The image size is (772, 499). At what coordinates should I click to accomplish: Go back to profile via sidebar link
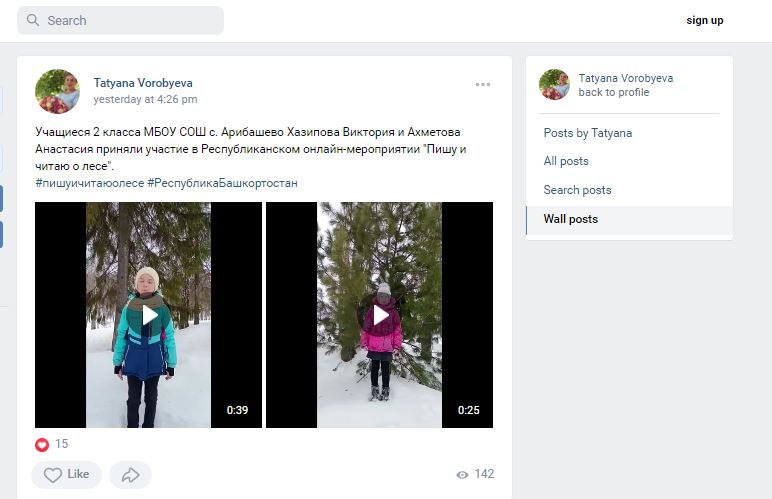point(613,93)
